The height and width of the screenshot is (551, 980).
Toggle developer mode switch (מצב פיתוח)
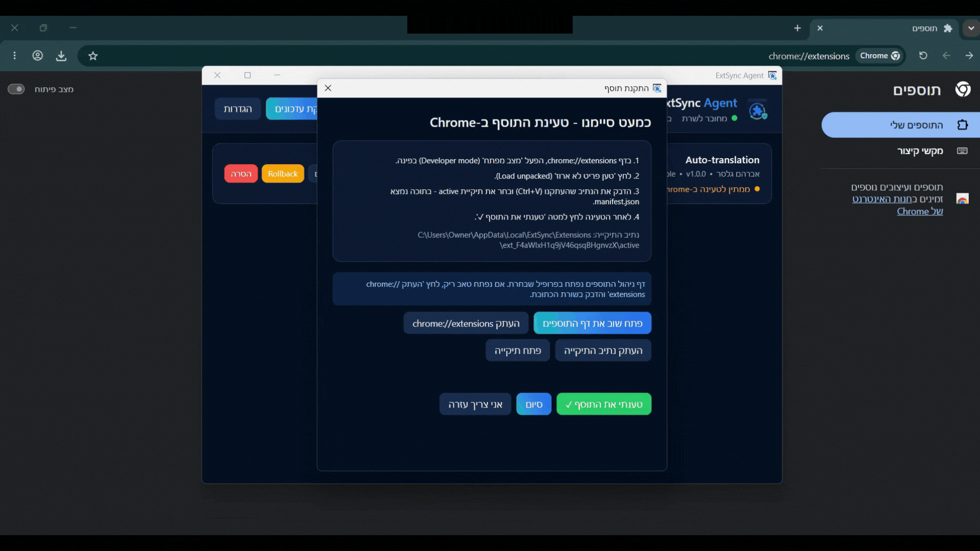pyautogui.click(x=16, y=89)
